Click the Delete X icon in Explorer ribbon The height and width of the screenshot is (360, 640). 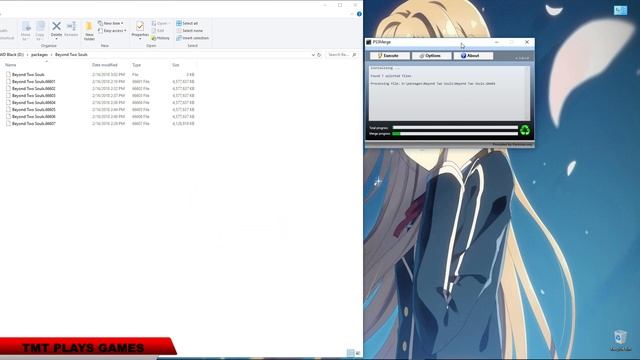(56, 27)
